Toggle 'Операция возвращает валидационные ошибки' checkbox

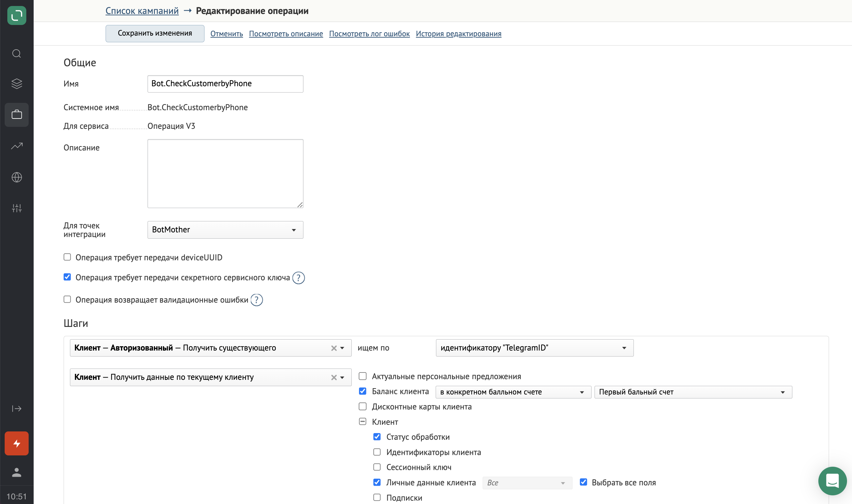67,299
